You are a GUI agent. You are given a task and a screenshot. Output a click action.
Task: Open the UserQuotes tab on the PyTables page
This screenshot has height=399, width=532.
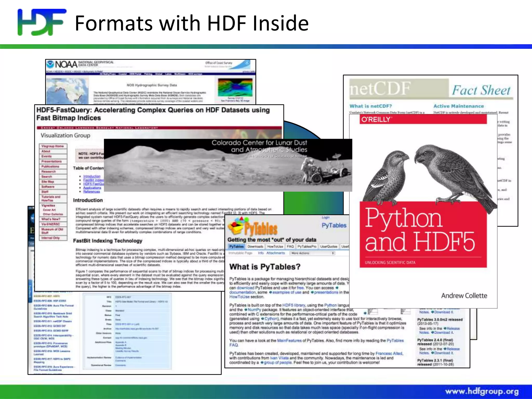click(329, 246)
